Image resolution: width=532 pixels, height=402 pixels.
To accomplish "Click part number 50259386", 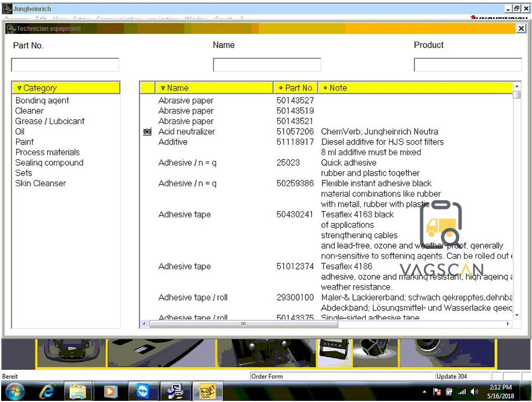I will pos(295,184).
